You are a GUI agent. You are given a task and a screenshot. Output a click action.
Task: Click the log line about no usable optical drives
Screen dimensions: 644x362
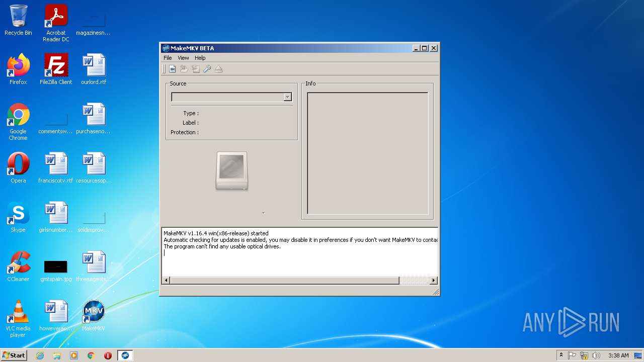(222, 246)
